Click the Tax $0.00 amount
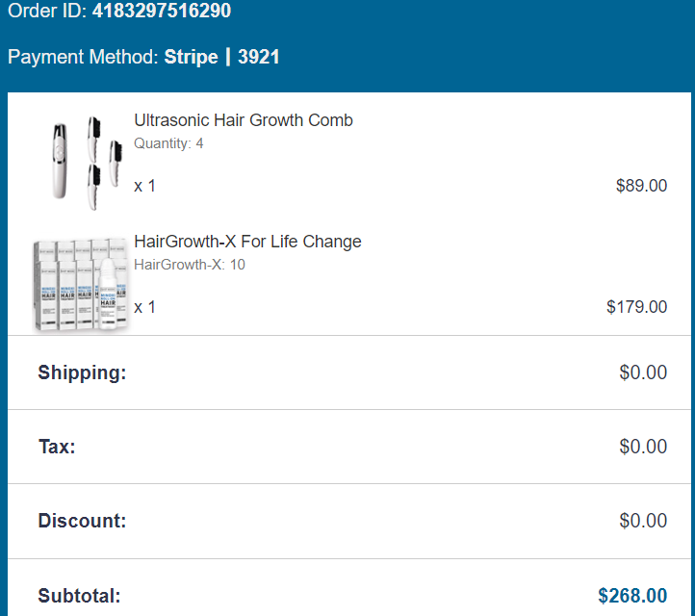The image size is (695, 616). pos(643,447)
